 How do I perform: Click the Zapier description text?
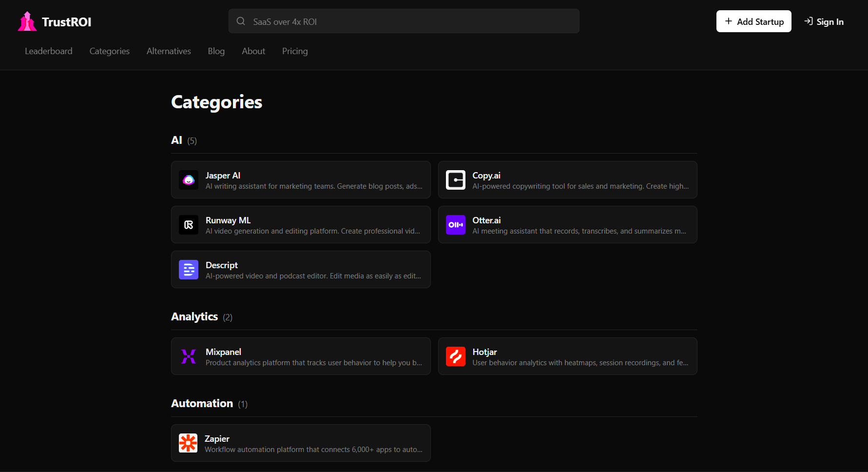point(313,450)
